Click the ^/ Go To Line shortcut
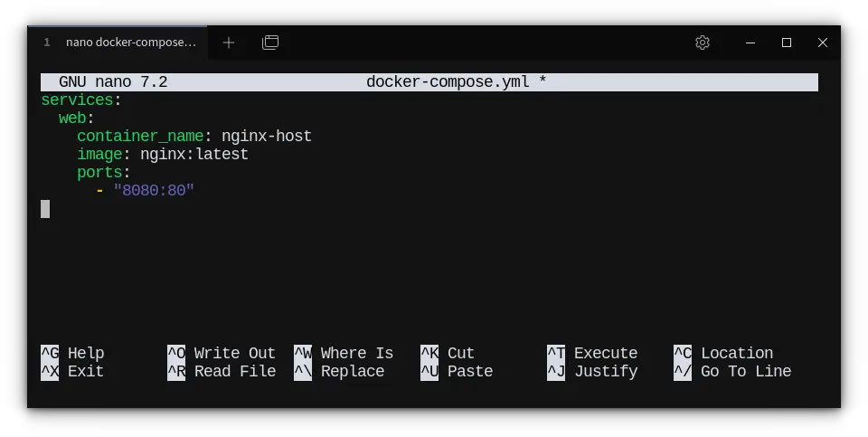 [x=732, y=372]
